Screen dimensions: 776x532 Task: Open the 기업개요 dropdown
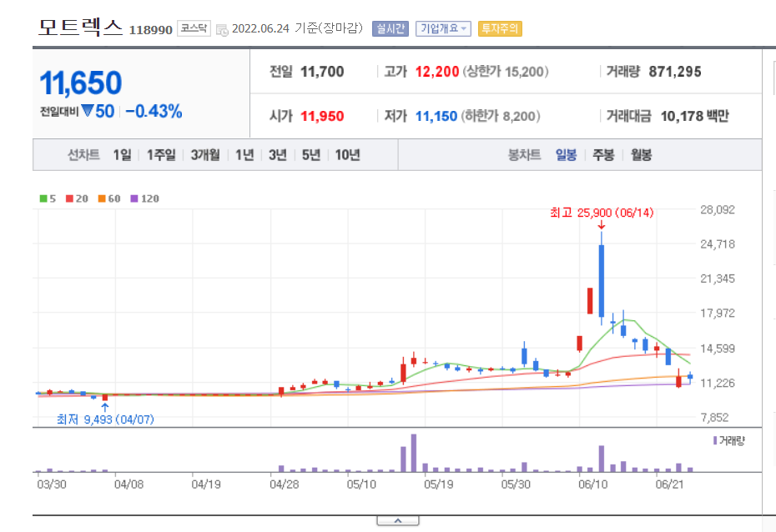click(443, 28)
